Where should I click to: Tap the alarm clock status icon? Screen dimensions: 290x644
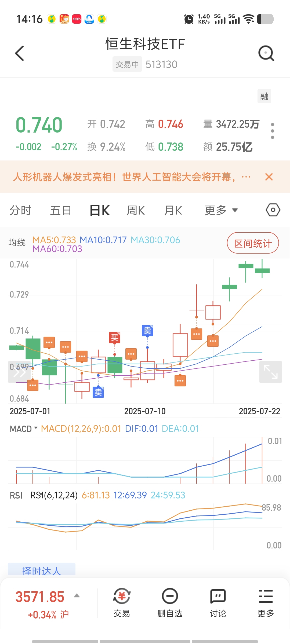tap(189, 19)
